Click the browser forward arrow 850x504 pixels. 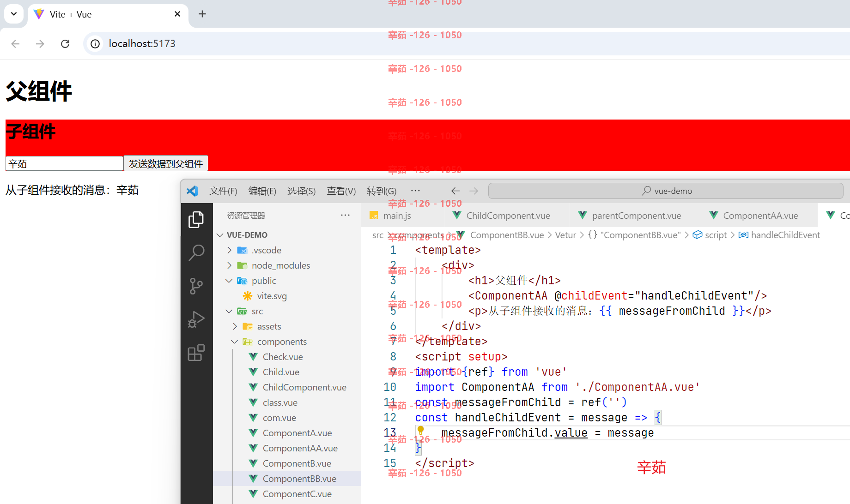click(x=40, y=43)
